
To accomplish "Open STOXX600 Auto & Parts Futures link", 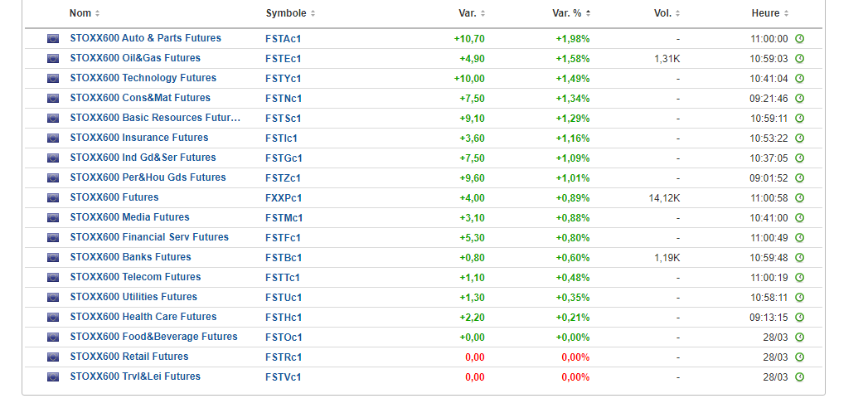I will [145, 38].
